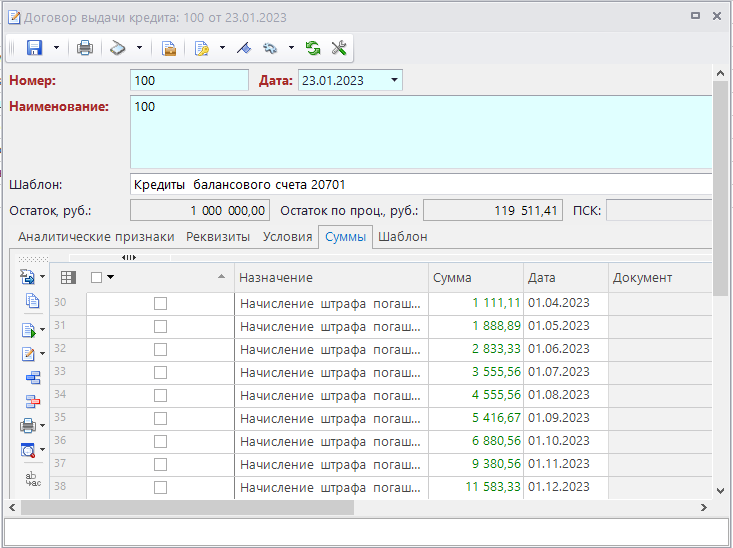Tick the checkbox in row 34
The image size is (733, 548).
coord(160,395)
